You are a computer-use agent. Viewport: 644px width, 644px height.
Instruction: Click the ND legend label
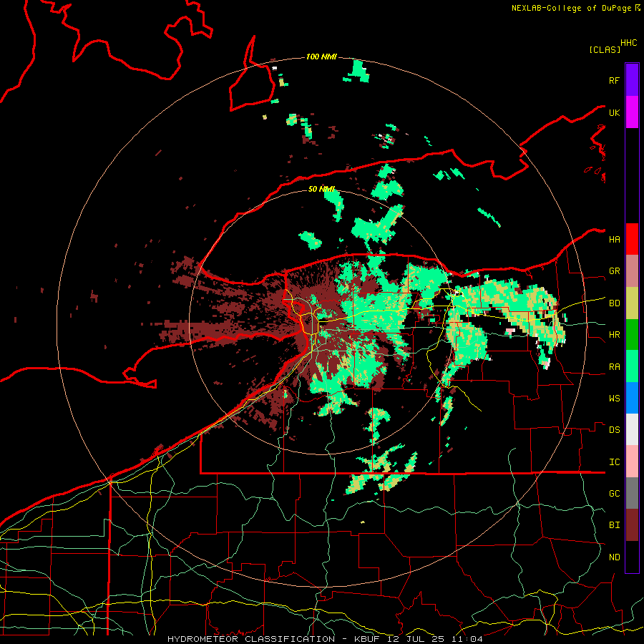(x=614, y=557)
